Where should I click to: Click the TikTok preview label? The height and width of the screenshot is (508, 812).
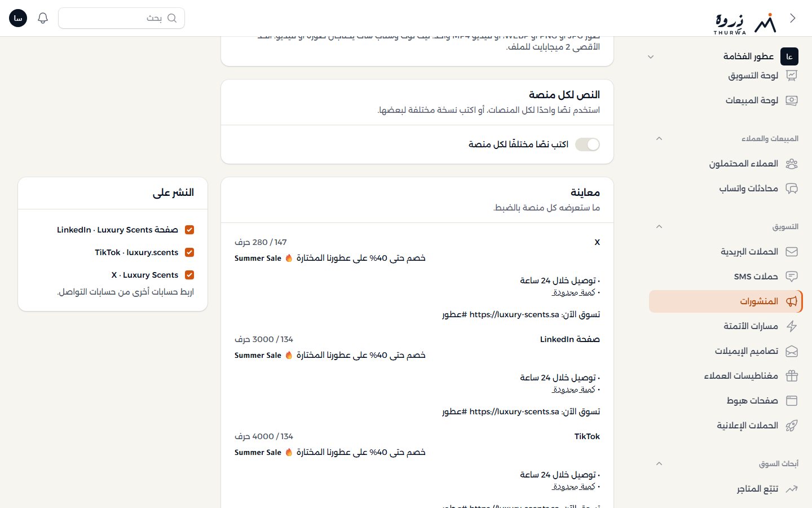tap(587, 436)
